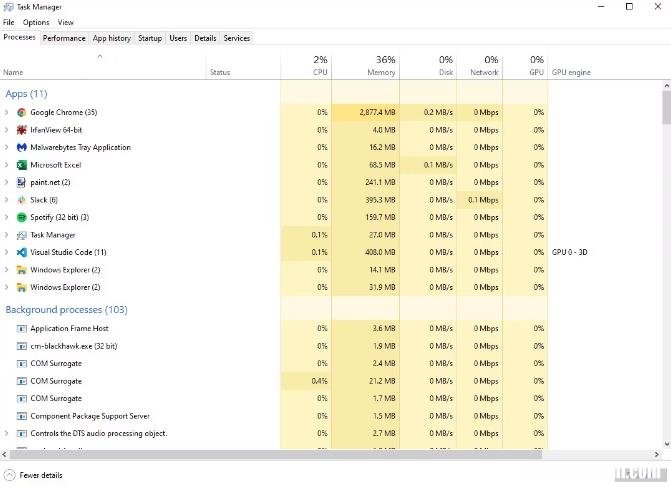Click the Malwarebytes Tray Application icon
This screenshot has height=487, width=671.
tap(21, 148)
